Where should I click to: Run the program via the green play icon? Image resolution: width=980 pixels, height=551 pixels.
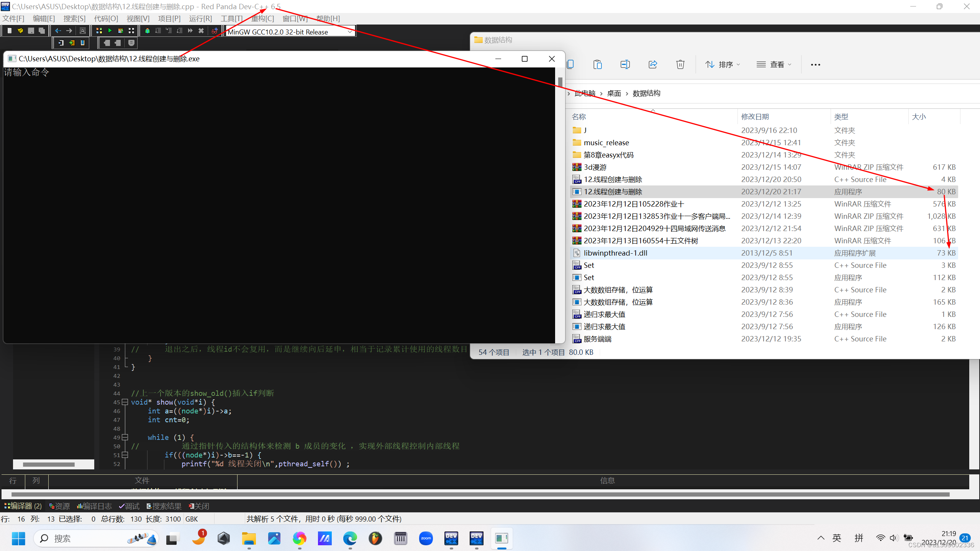pos(110,31)
